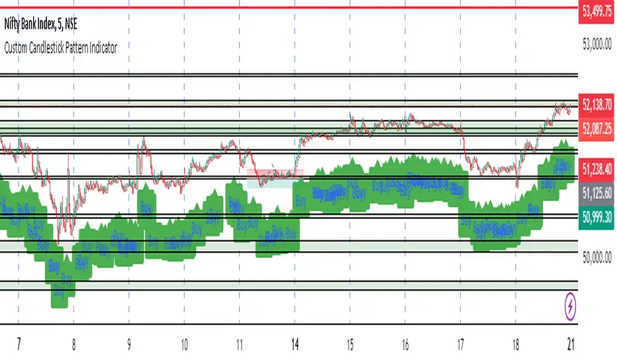
Task: Click date 21 on the time axis
Action: [x=571, y=345]
